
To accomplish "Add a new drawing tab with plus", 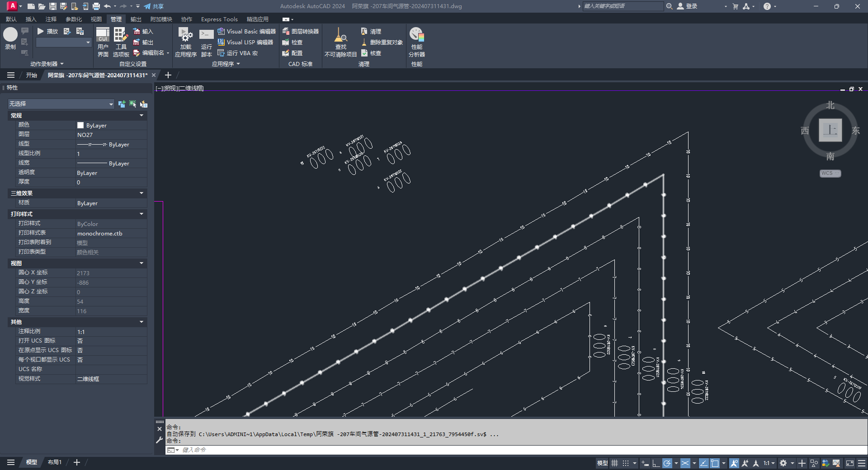I will point(168,75).
